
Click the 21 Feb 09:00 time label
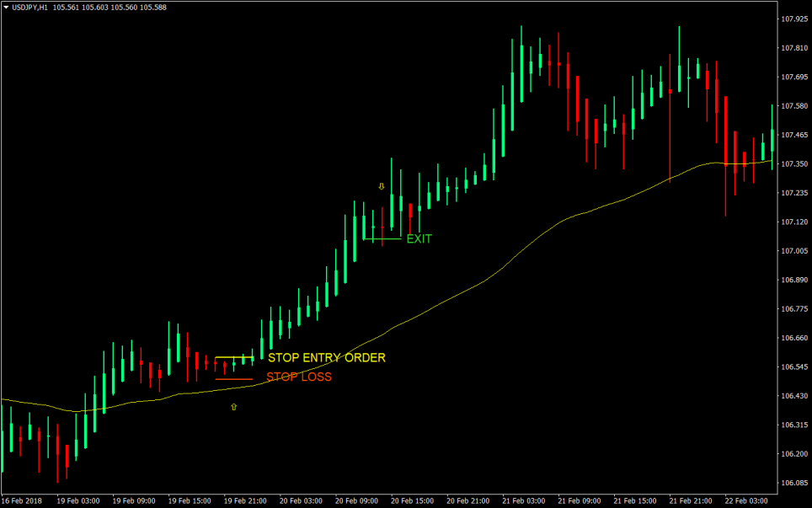tap(579, 501)
